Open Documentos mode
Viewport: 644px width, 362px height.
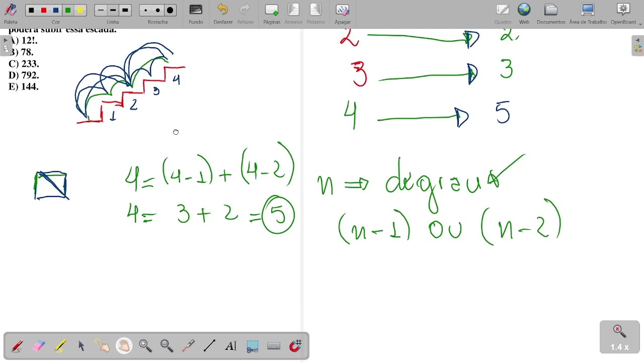551,13
